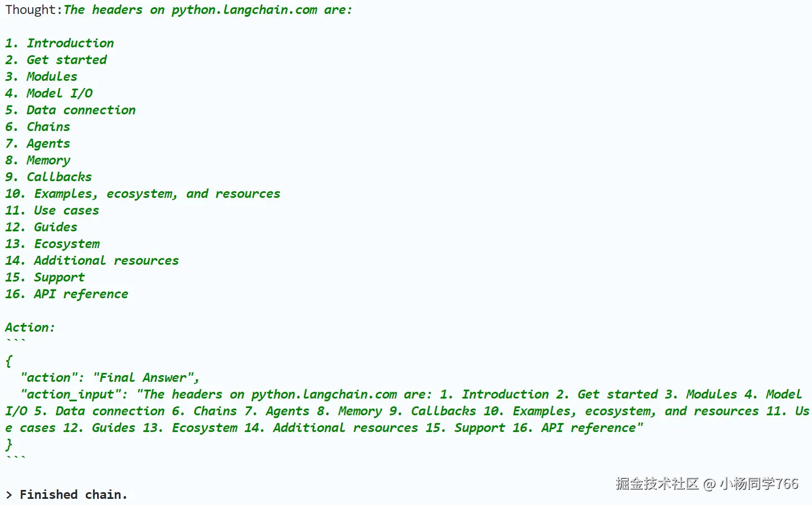812x505 pixels.
Task: Click the 'Action:' label
Action: pos(30,328)
